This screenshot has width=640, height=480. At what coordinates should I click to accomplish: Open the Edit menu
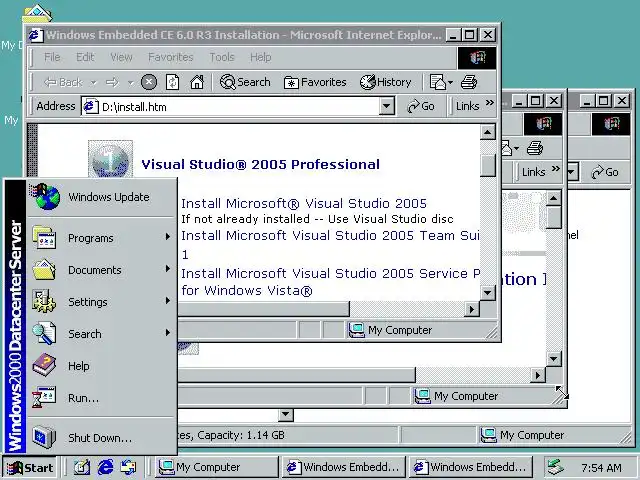click(x=85, y=57)
